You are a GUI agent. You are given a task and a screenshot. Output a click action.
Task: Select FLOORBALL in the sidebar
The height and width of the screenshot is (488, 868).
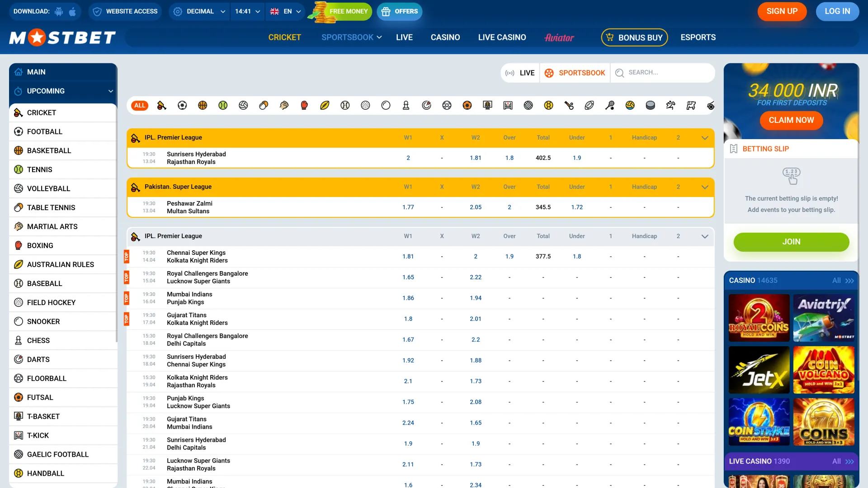coord(63,378)
